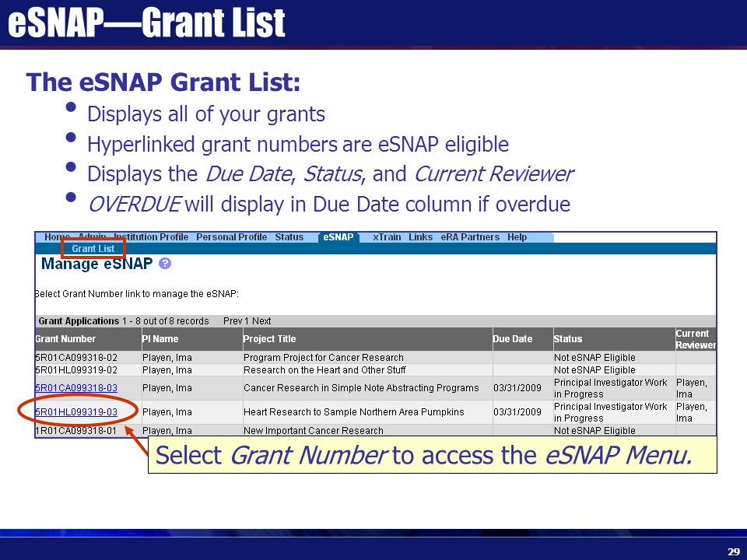Click 'Program Project for Cancer Research' title

[x=324, y=358]
